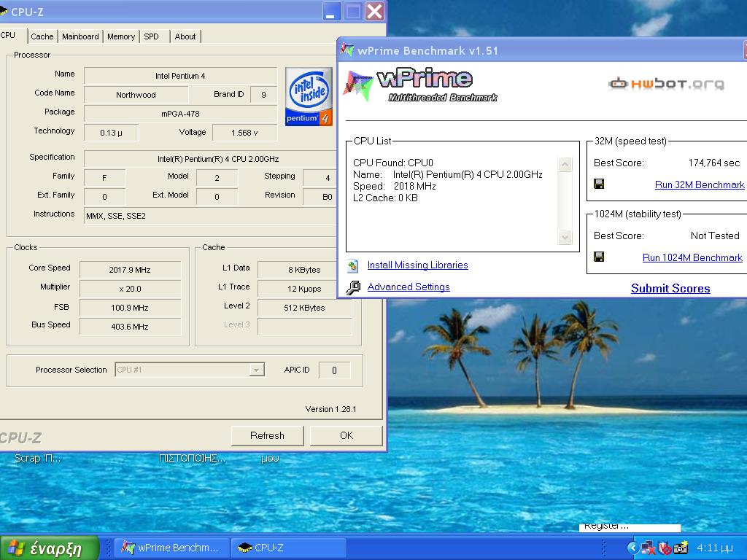Click Run 1024M Benchmark link
This screenshot has width=747, height=560.
(692, 257)
